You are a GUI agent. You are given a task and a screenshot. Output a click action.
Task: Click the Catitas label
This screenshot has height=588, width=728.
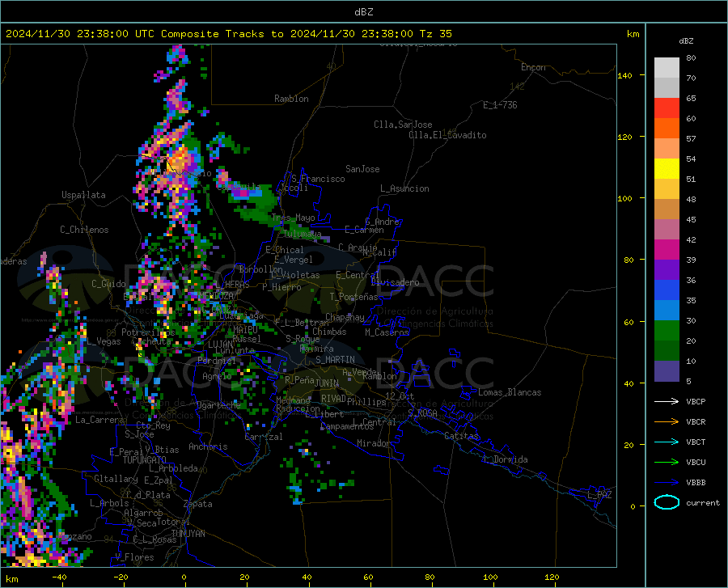point(461,436)
